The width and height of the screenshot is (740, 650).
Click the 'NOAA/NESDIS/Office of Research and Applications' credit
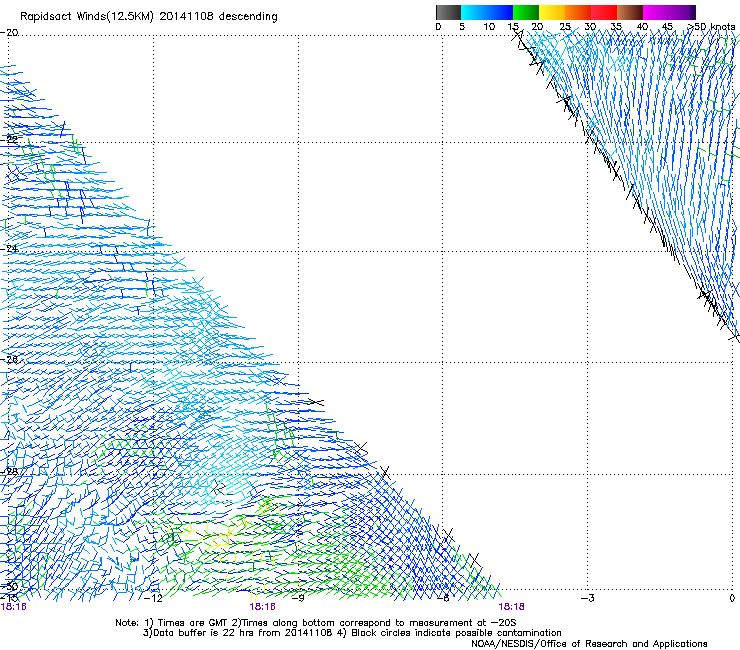pos(589,644)
